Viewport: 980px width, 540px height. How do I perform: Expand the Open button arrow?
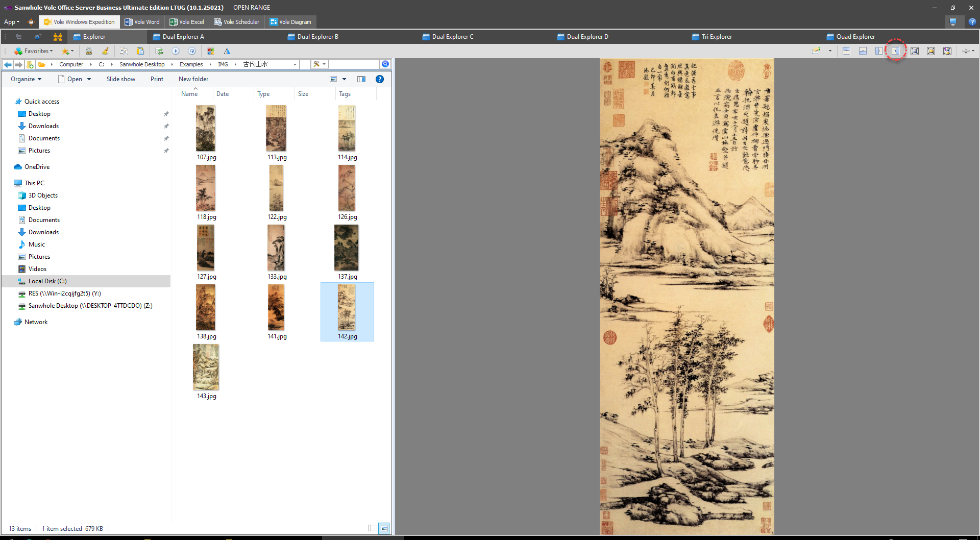click(x=89, y=79)
